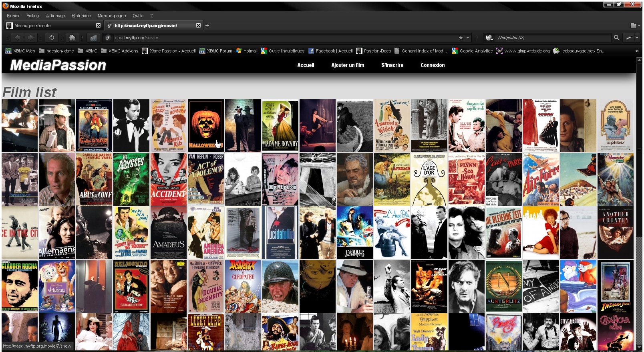Open the Historique menu

pos(81,16)
